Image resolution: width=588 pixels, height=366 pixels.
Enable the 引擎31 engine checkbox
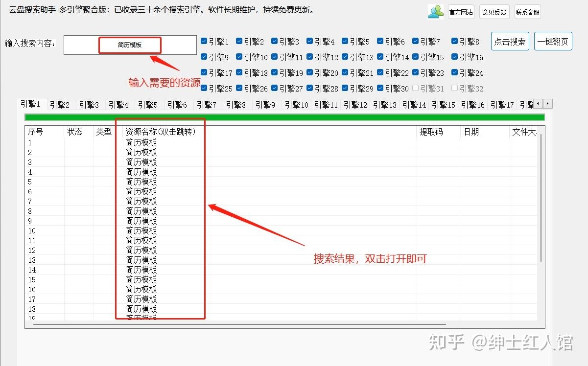[416, 88]
